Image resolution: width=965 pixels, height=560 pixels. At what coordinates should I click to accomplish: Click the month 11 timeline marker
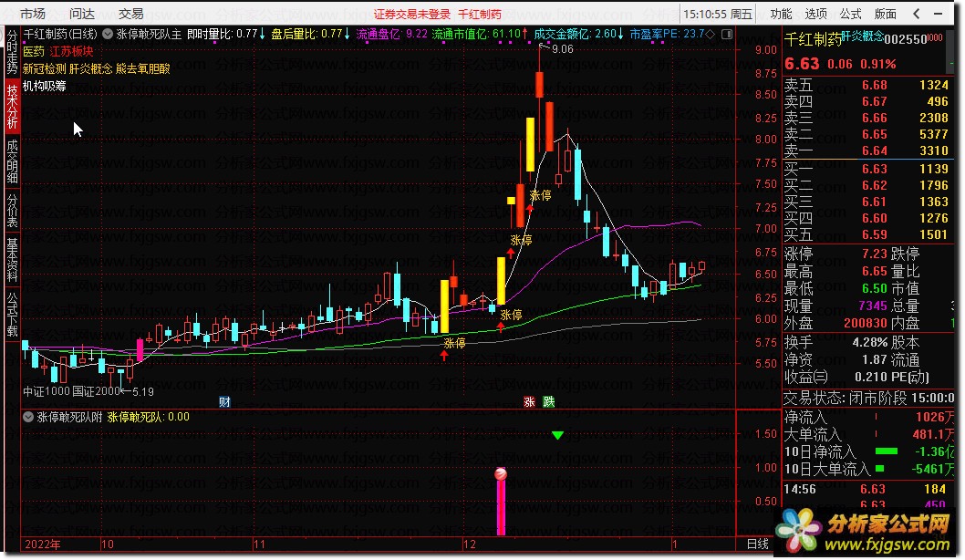click(x=259, y=544)
